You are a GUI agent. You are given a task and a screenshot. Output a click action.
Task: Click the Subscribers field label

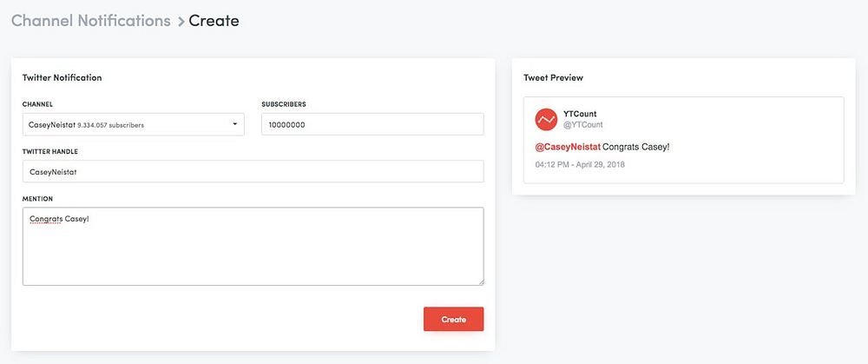coord(283,104)
